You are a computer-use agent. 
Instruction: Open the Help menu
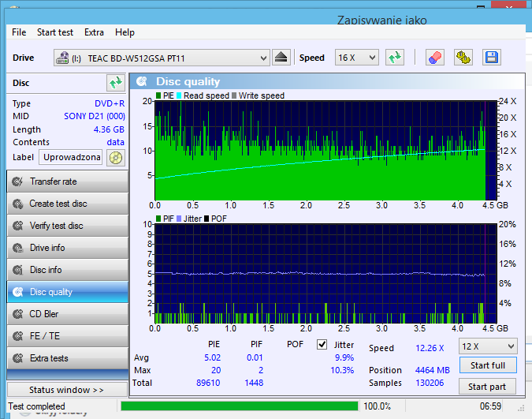tap(125, 32)
